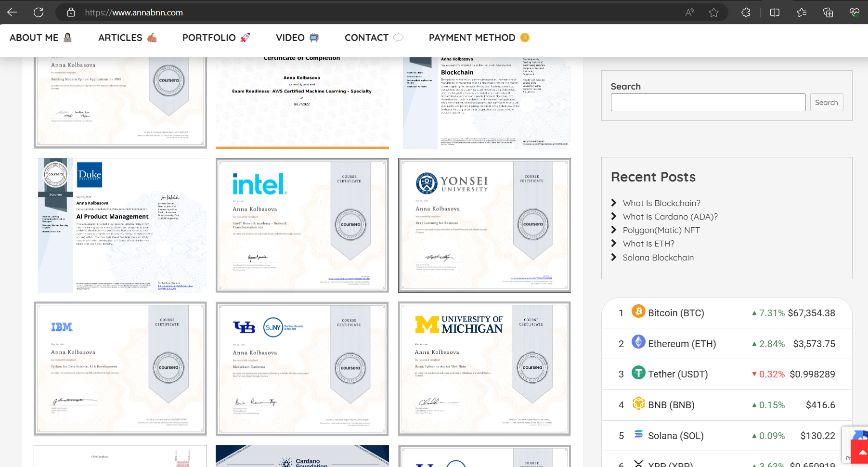
Task: Select Bitcoin (BTC) ticker name
Action: [676, 313]
